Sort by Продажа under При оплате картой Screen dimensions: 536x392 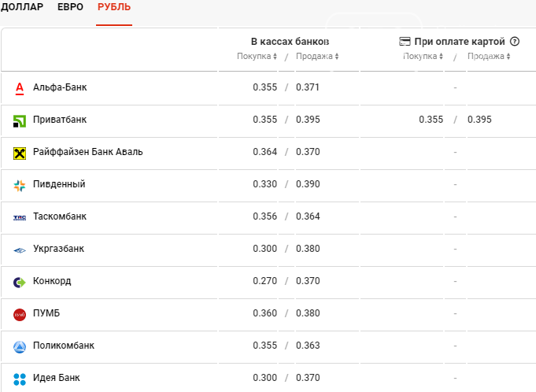[489, 57]
